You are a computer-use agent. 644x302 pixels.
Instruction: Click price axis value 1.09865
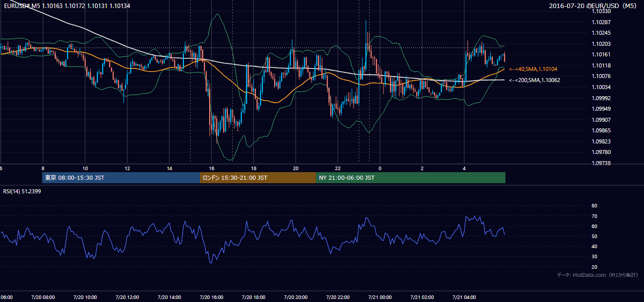602,130
